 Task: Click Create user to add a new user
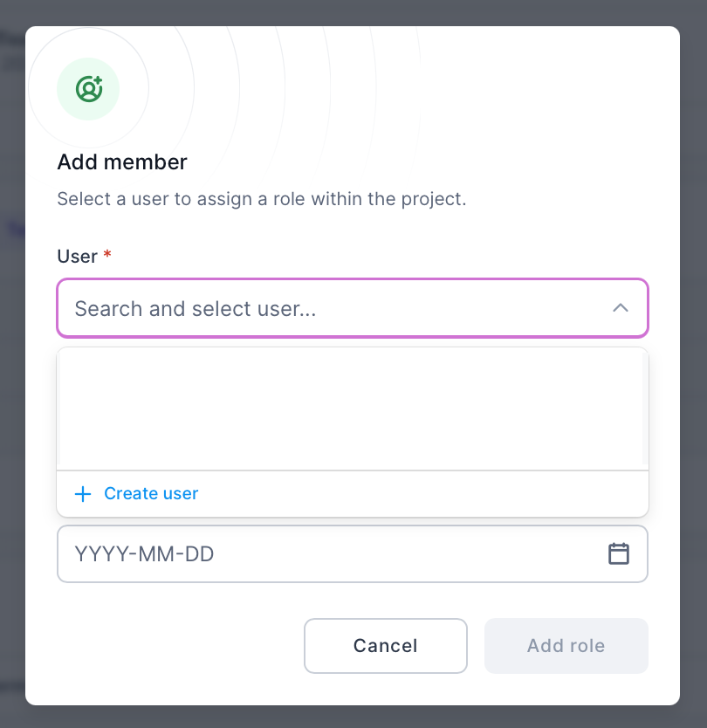pos(151,493)
